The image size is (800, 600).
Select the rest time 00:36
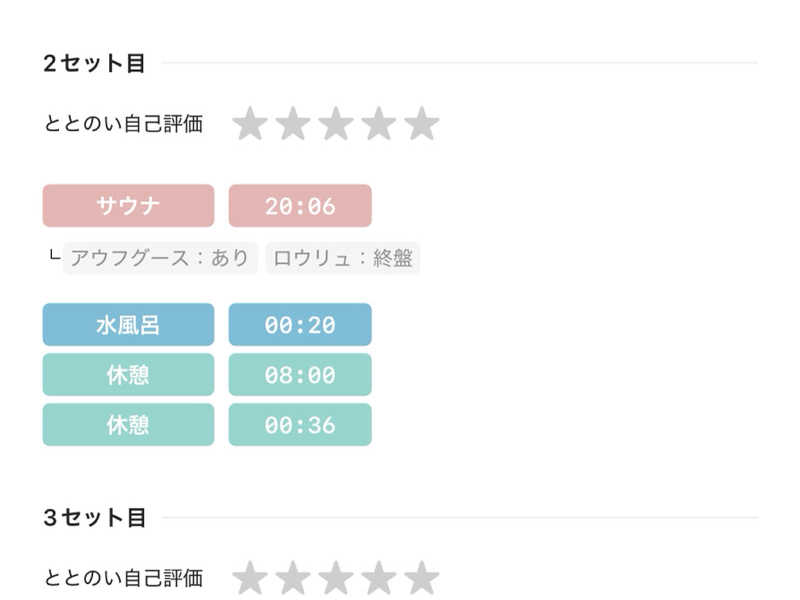300,425
